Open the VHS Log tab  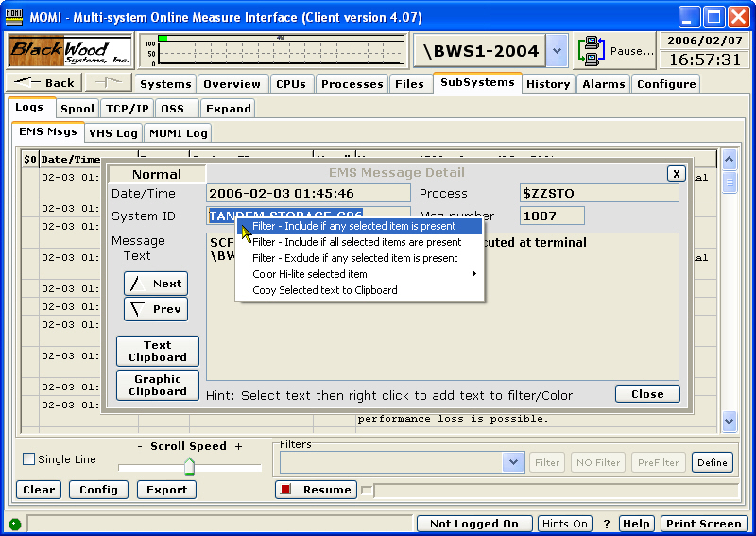click(113, 133)
